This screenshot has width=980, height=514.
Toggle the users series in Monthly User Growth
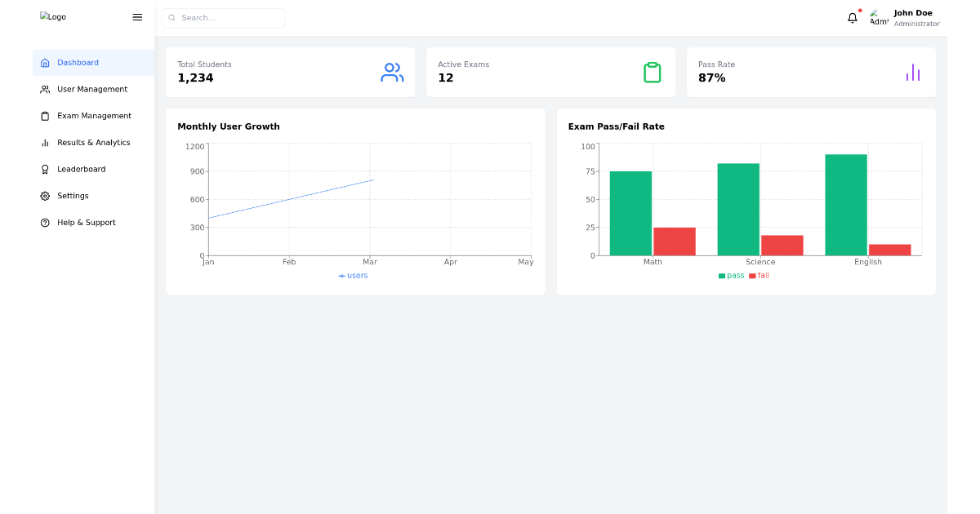click(353, 275)
